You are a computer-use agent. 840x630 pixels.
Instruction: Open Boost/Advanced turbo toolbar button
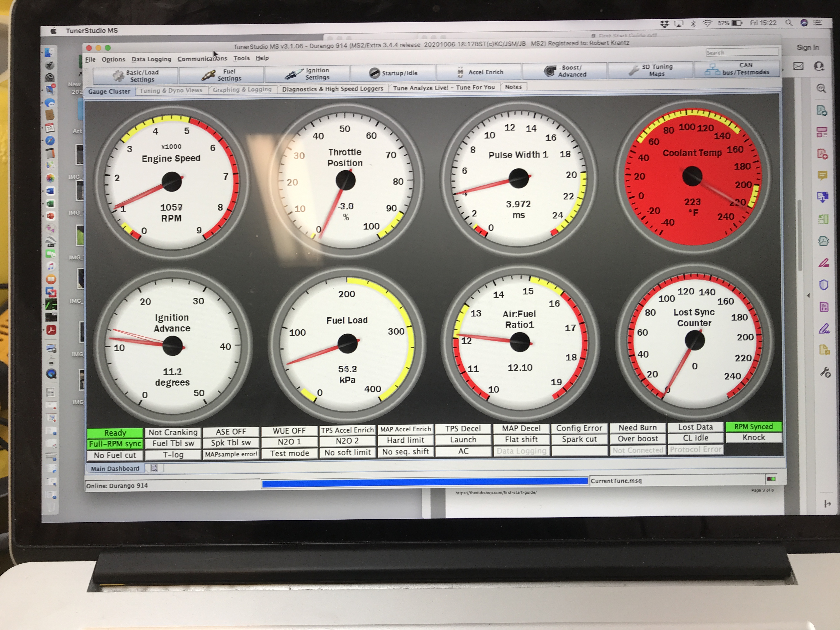(x=565, y=71)
